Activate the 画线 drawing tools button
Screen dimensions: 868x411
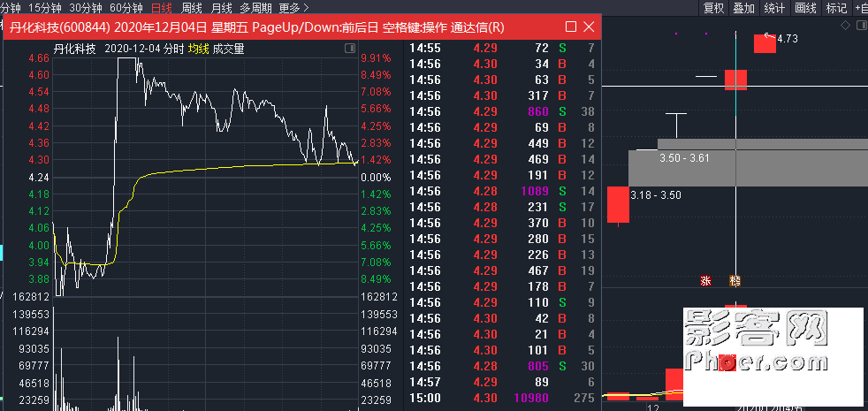pyautogui.click(x=805, y=8)
